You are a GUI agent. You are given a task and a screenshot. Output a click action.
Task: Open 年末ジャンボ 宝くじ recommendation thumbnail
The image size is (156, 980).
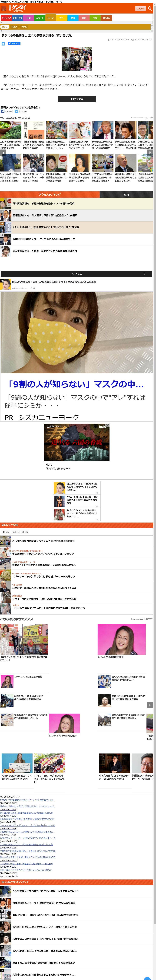click(24, 639)
